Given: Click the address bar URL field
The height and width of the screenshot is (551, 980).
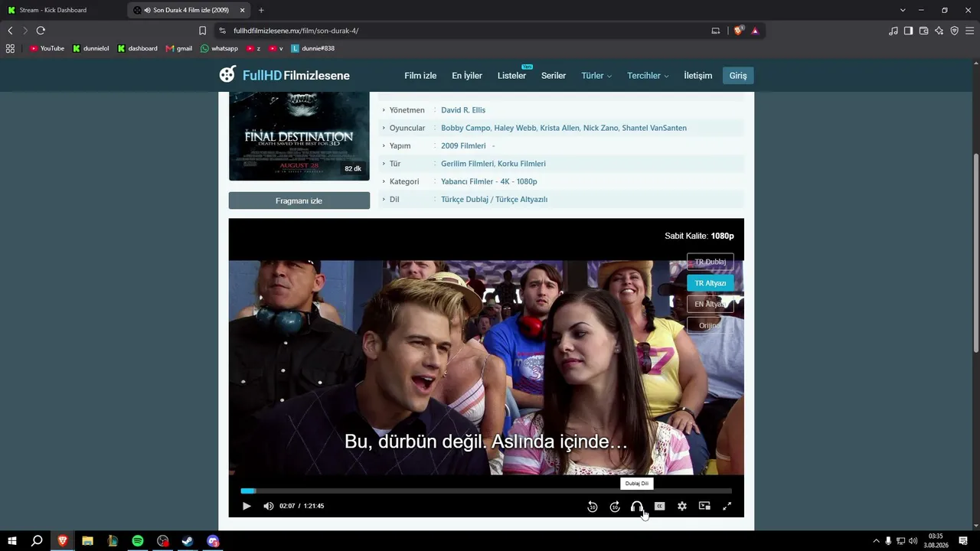Looking at the screenshot, I should point(459,31).
